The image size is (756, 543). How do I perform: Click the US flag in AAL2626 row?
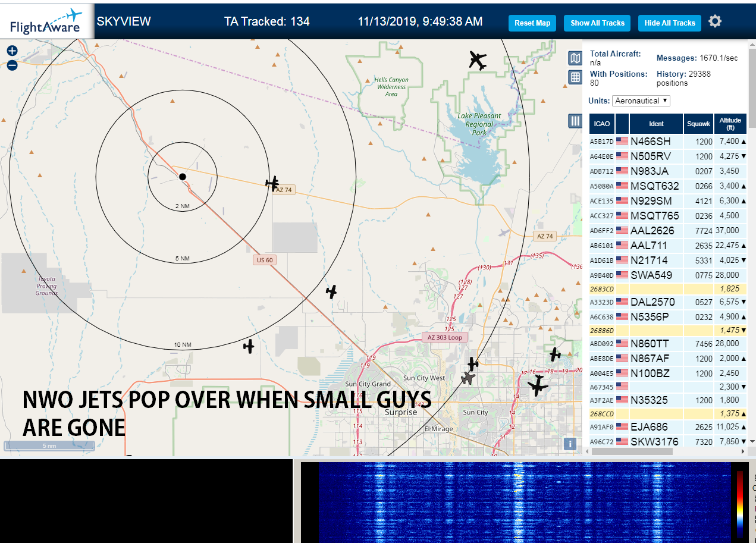click(x=622, y=231)
